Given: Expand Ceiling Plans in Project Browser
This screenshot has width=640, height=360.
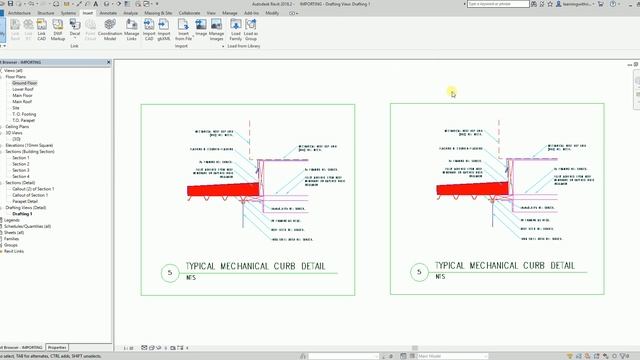Looking at the screenshot, I should (x=17, y=127).
